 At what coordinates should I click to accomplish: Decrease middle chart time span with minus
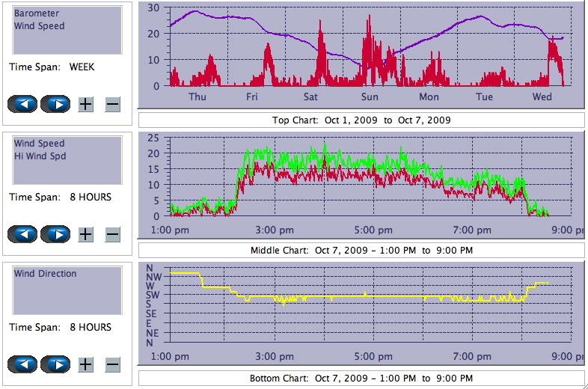(x=112, y=234)
